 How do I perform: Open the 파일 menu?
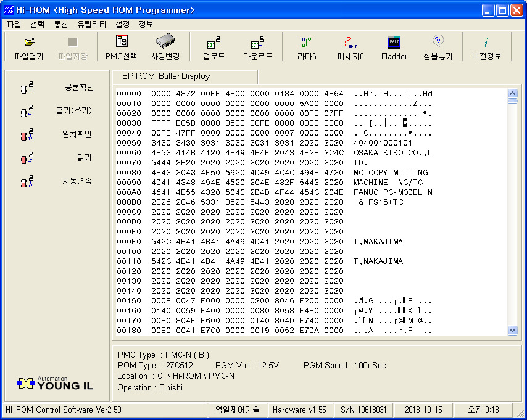[x=13, y=24]
